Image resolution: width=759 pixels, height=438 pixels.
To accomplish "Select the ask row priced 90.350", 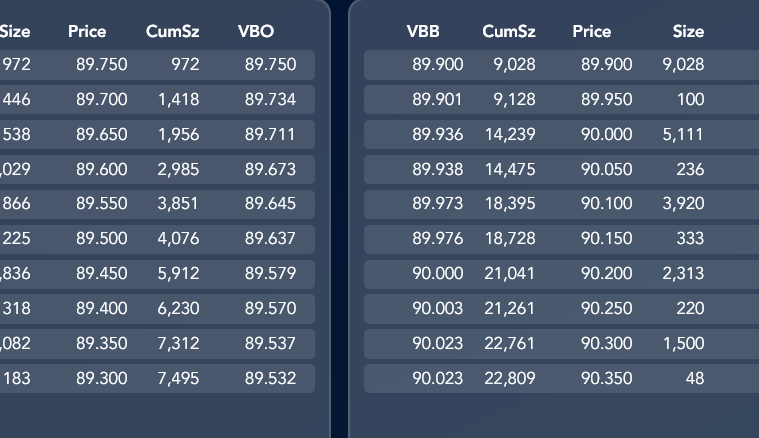I will [562, 378].
